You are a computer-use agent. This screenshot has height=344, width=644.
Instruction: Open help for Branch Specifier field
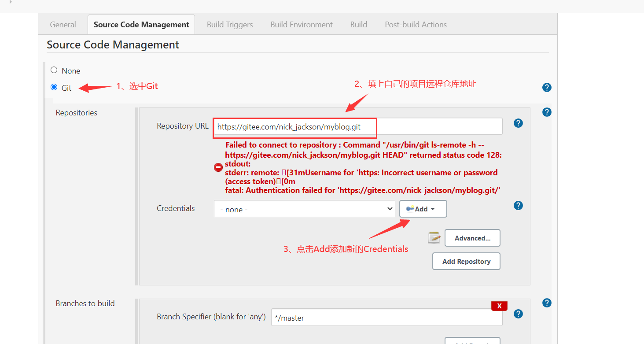518,314
